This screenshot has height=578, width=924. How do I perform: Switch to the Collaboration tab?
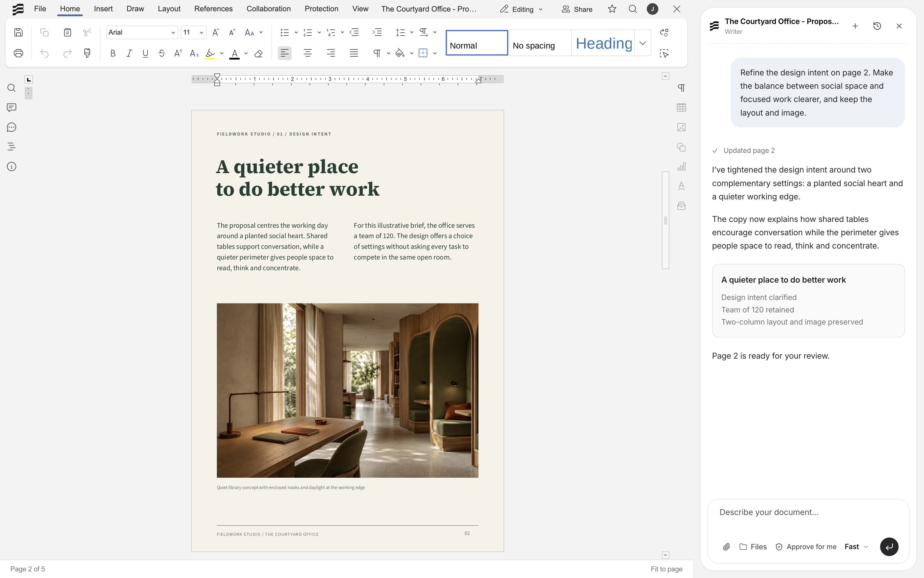pyautogui.click(x=269, y=9)
